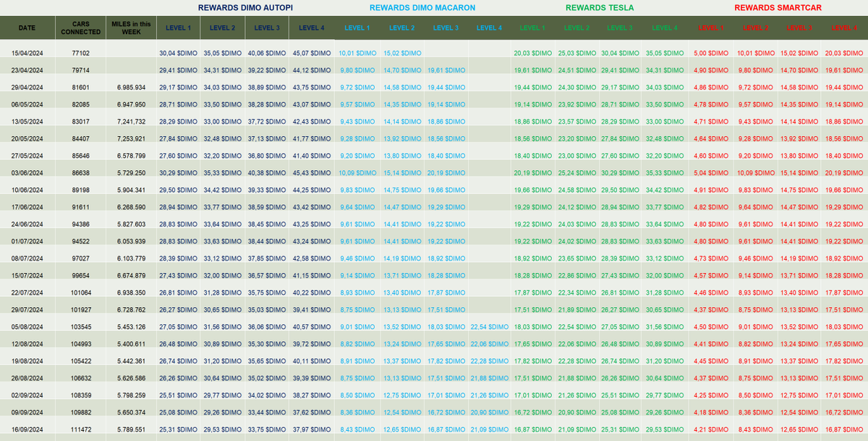Viewport: 868px width, 441px height.
Task: Click the date cell 23/04/2024
Action: click(x=27, y=70)
